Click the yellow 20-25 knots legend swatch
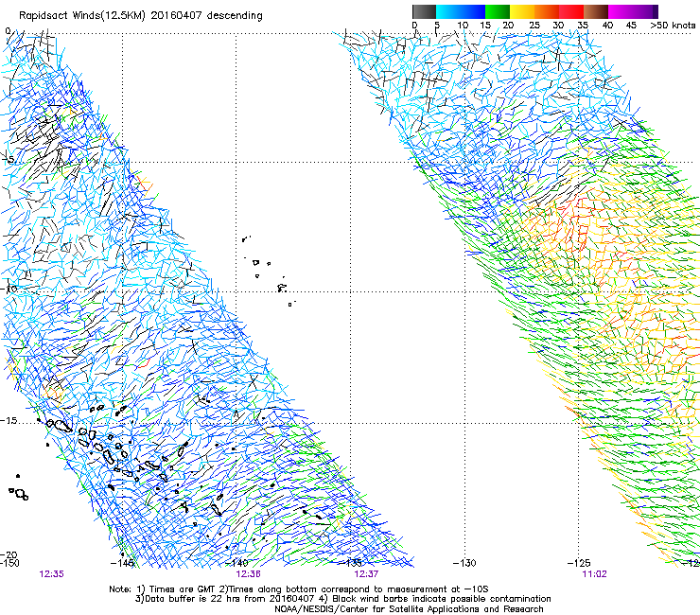This screenshot has height=615, width=700. [x=522, y=11]
